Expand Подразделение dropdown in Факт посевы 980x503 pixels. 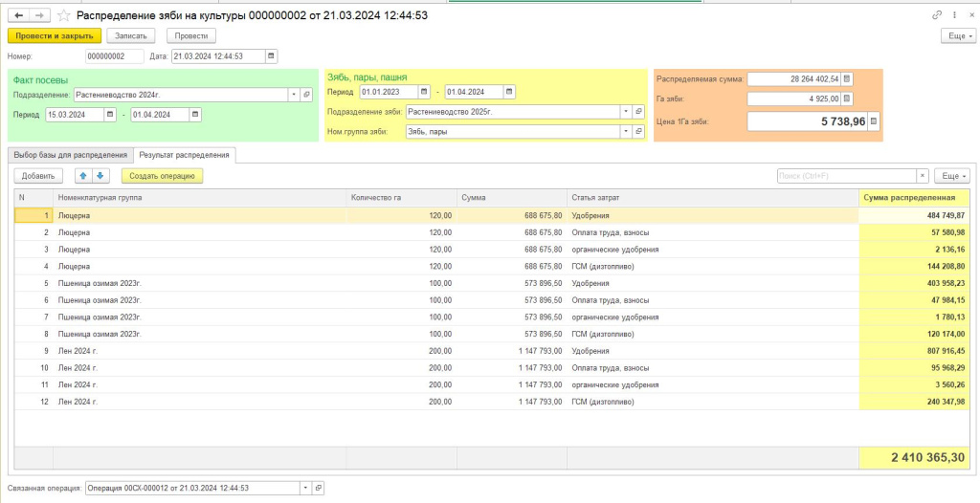293,95
